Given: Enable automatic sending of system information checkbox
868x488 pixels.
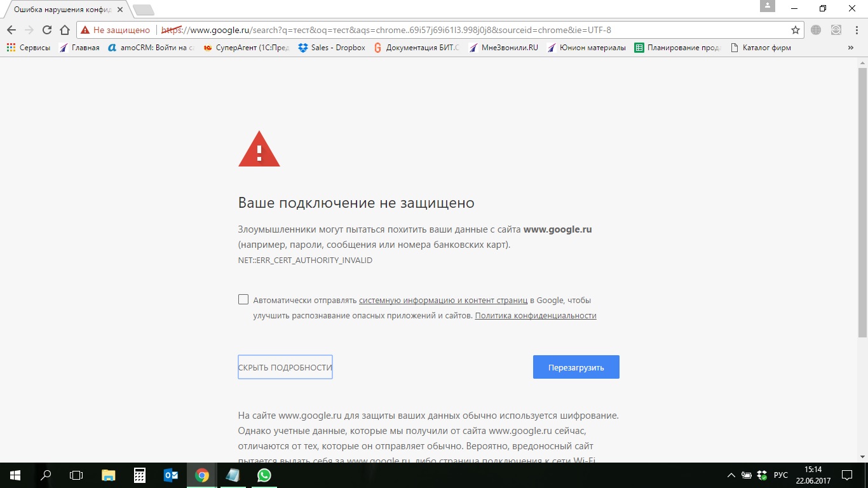Looking at the screenshot, I should (x=243, y=299).
